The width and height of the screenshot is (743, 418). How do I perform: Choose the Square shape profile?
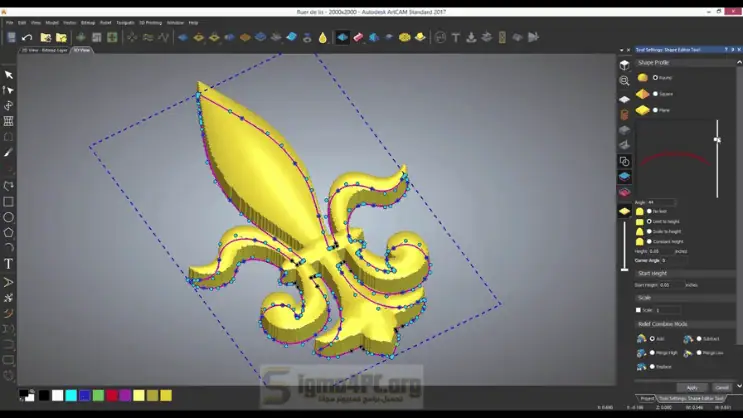pos(655,94)
